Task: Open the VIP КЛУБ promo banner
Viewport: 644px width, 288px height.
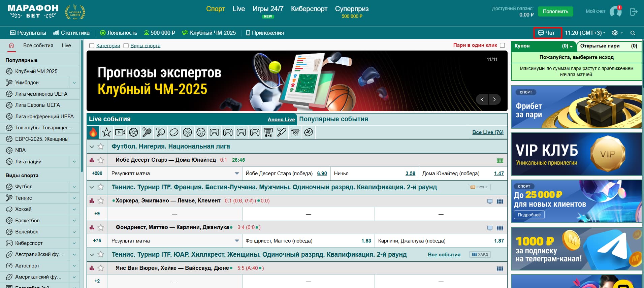Action: pyautogui.click(x=576, y=154)
